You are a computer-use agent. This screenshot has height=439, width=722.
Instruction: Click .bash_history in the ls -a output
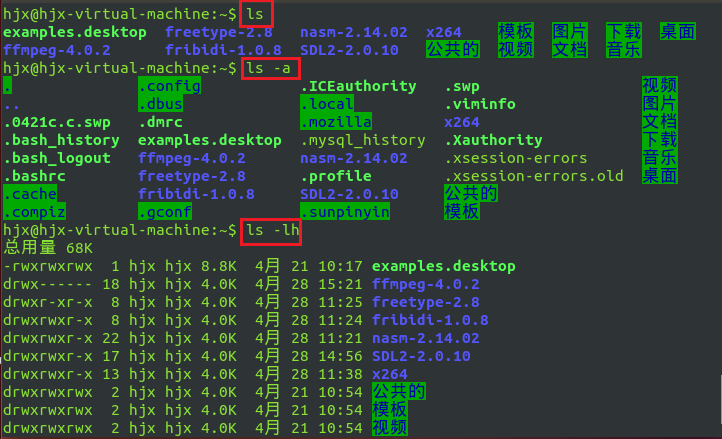(61, 140)
